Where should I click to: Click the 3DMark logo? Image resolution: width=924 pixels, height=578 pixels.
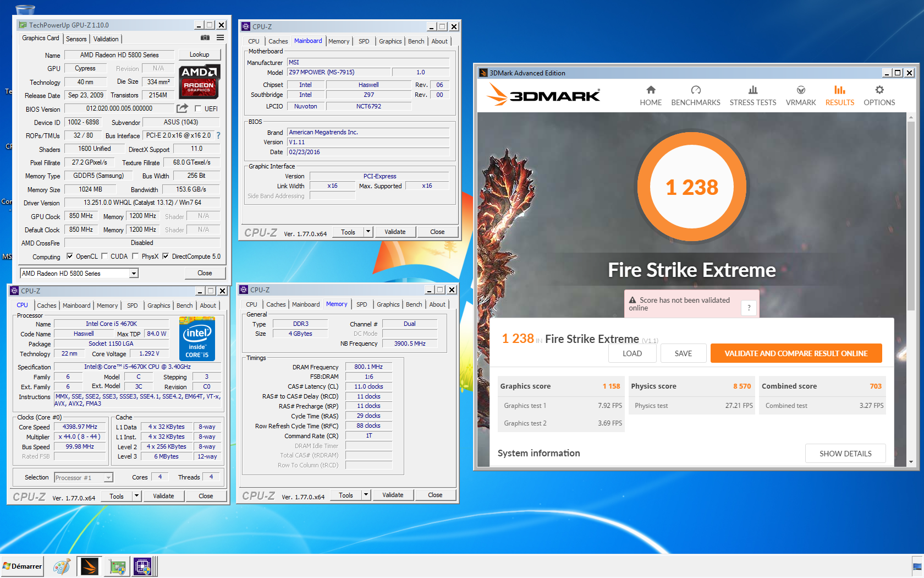coord(543,95)
